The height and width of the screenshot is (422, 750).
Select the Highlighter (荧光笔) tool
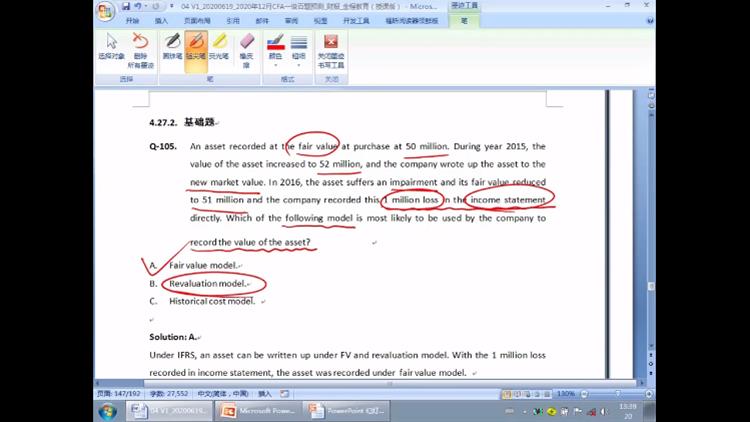219,47
